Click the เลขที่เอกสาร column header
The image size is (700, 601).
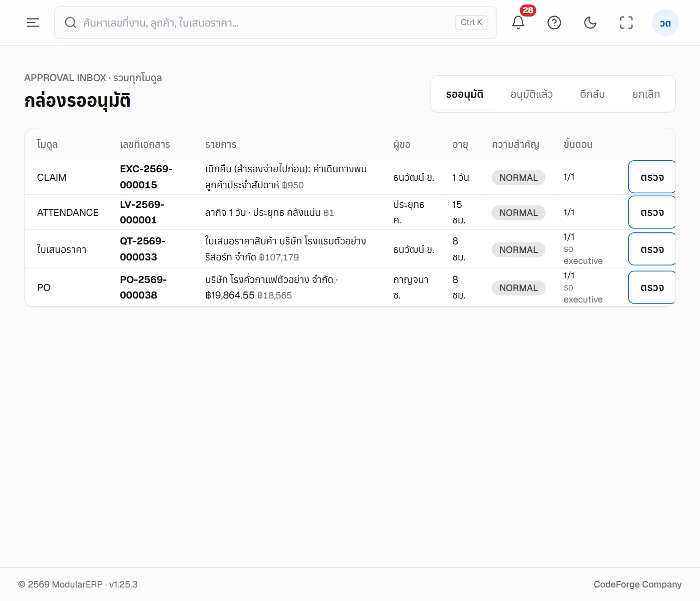coord(145,144)
